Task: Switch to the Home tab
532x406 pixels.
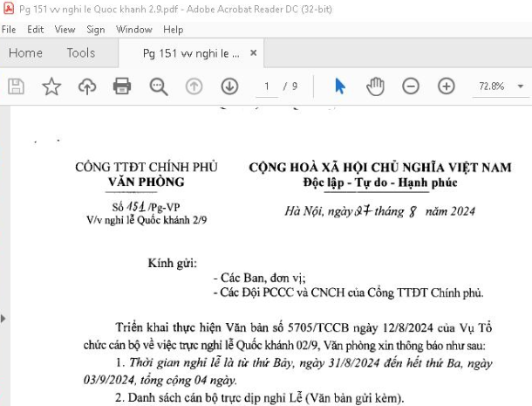Action: coord(25,53)
